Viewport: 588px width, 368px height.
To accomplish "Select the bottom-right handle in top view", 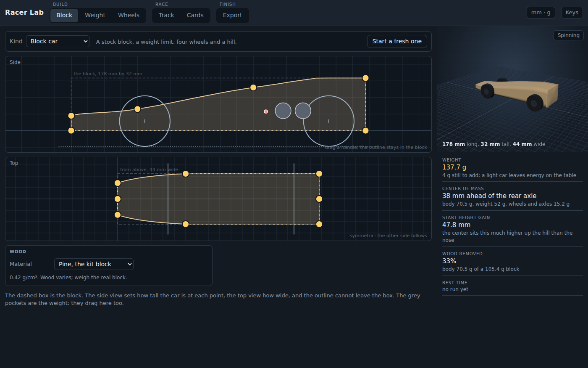I will tap(319, 224).
